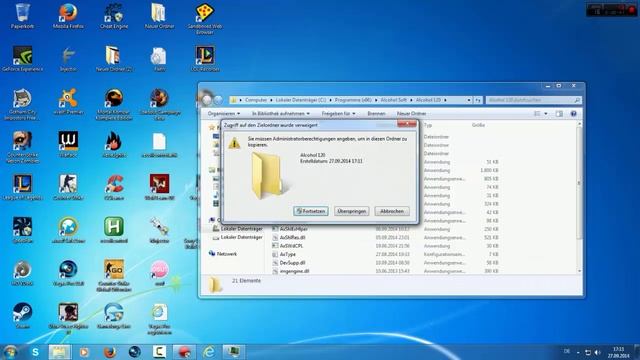The image size is (640, 360).
Task: Click the volume speaker icon in system tray
Action: click(598, 352)
